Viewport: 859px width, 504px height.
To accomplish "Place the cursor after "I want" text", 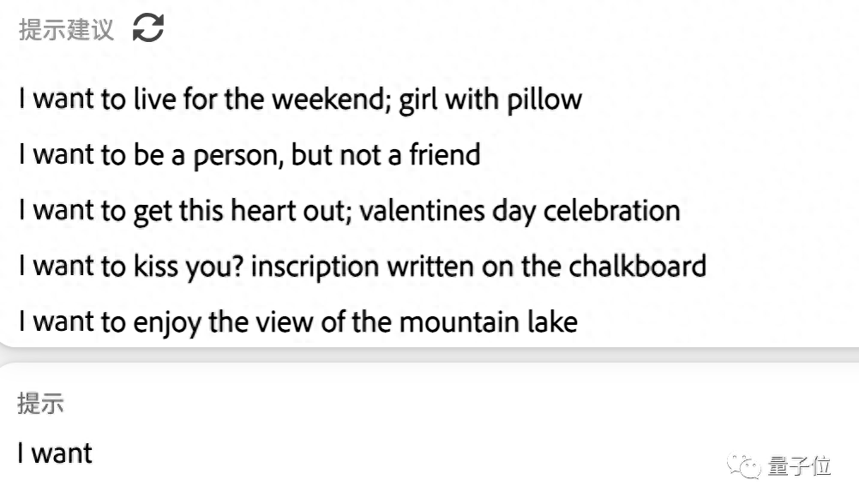I will pos(94,453).
